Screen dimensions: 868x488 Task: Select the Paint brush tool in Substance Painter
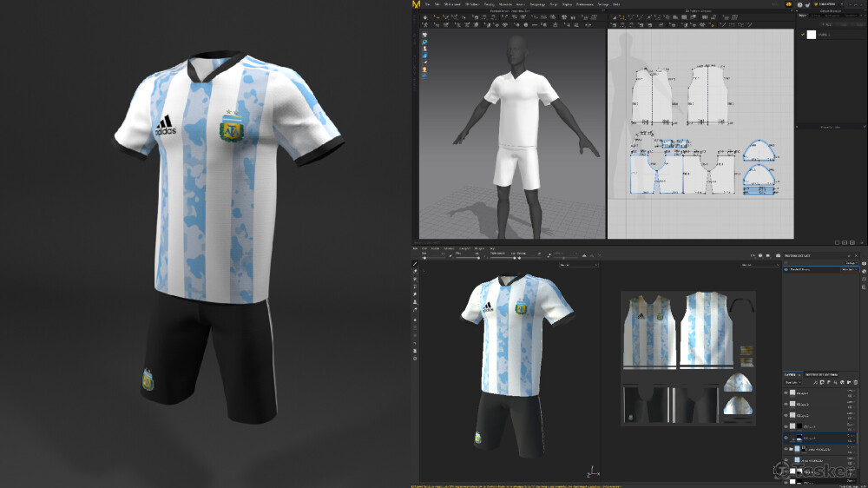[x=415, y=263]
